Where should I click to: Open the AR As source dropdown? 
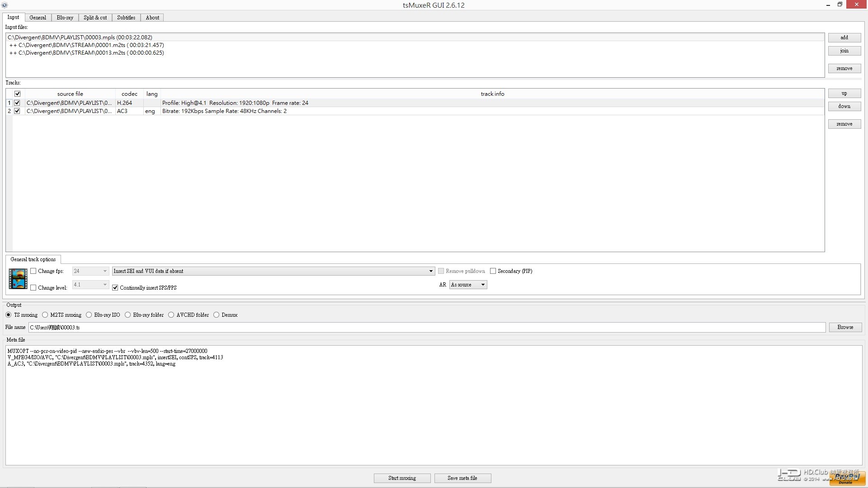[x=468, y=285]
